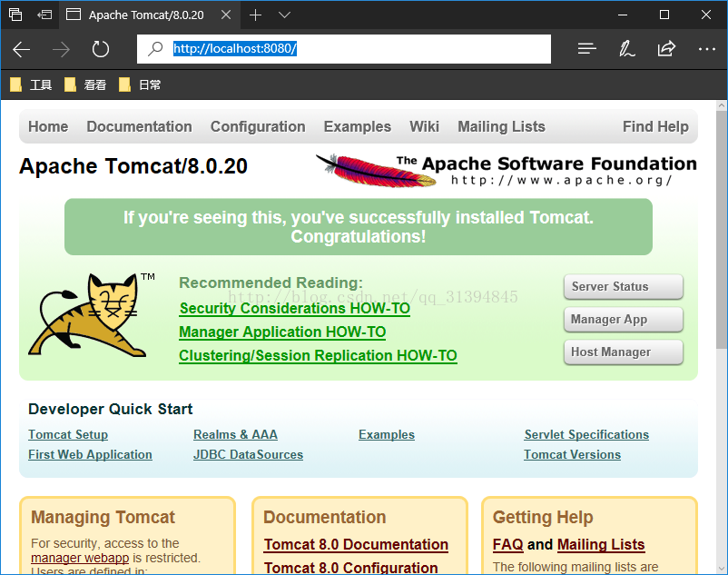Refresh the Tomcat page
Screen dimensions: 728x575
[100, 49]
